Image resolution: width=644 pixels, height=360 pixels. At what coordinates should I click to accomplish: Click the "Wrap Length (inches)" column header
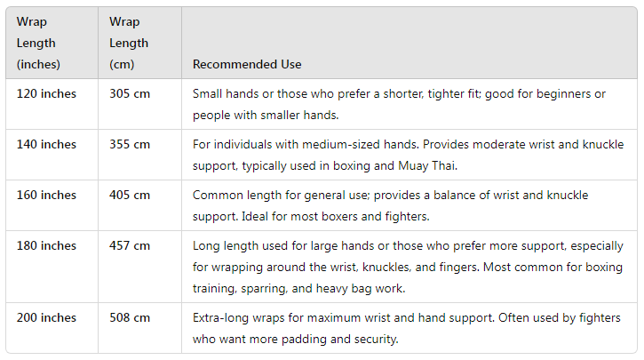[x=36, y=43]
